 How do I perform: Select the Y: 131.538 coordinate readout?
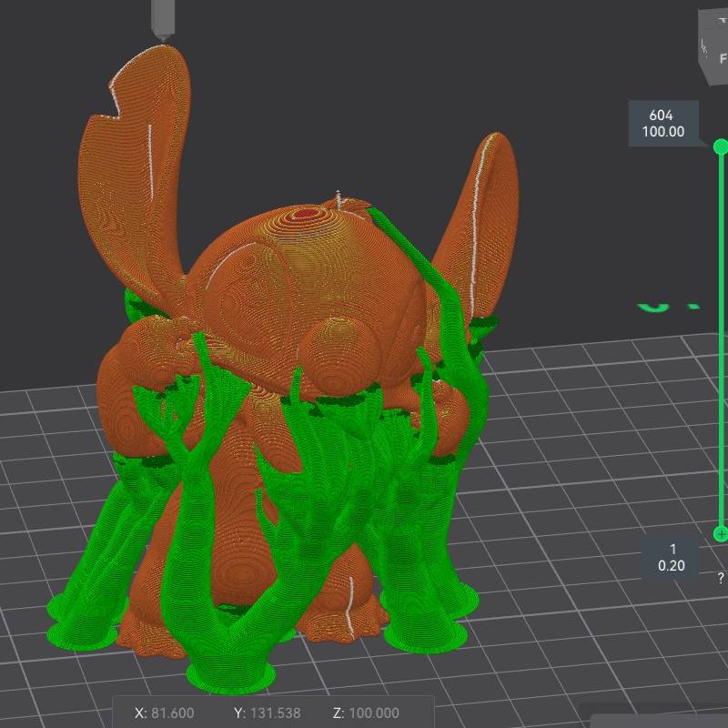(267, 713)
